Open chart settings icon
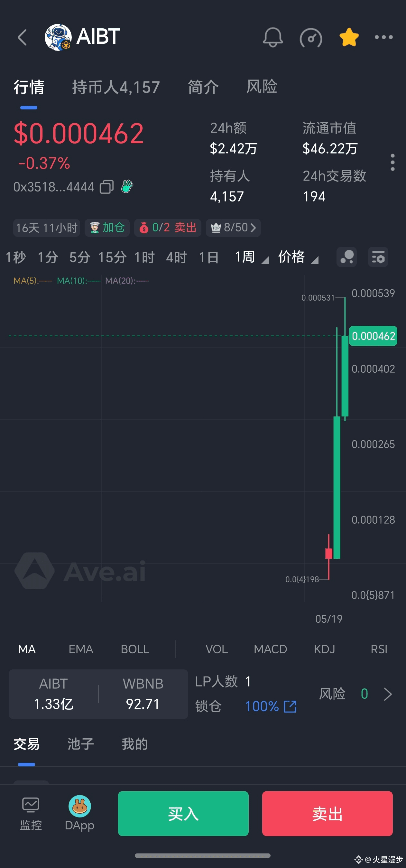The height and width of the screenshot is (868, 406). pos(378,257)
